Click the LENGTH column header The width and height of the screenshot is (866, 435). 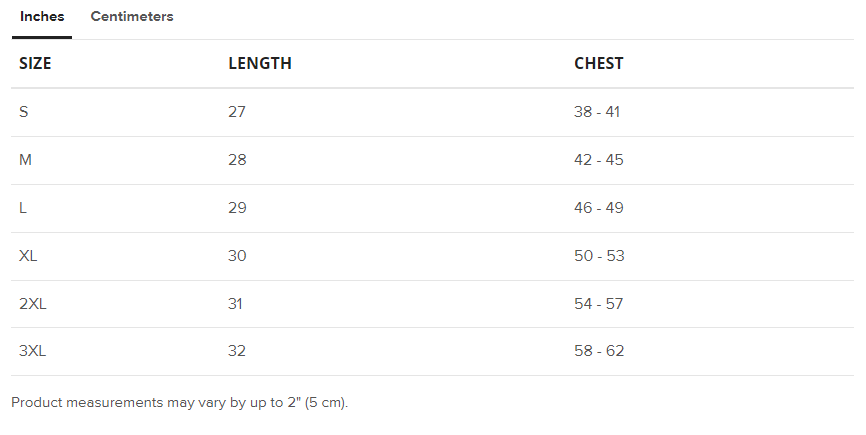(x=260, y=63)
